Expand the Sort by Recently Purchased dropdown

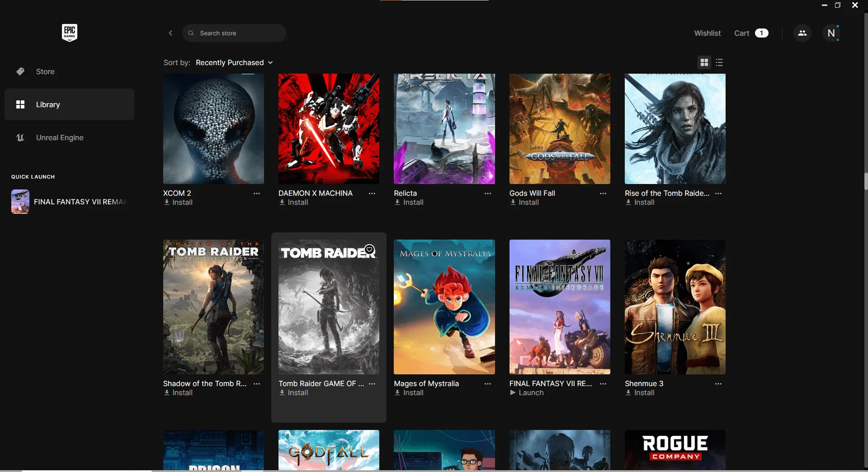(x=234, y=62)
